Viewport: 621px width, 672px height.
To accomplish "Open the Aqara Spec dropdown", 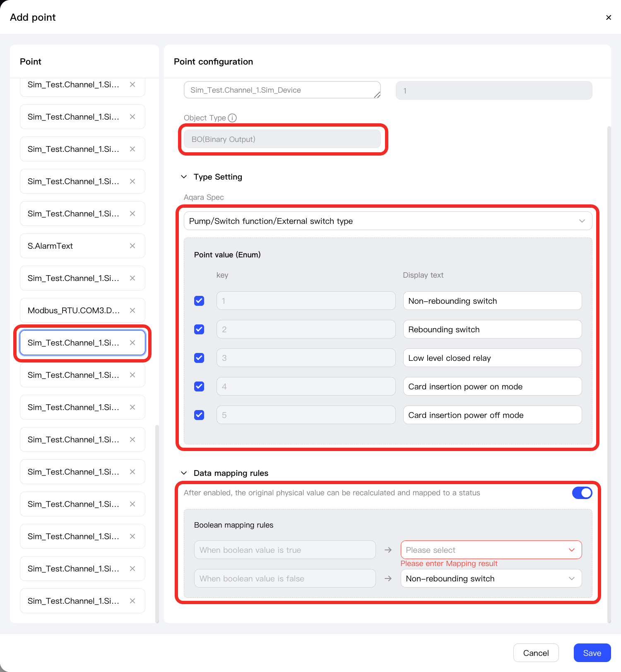I will pos(388,221).
